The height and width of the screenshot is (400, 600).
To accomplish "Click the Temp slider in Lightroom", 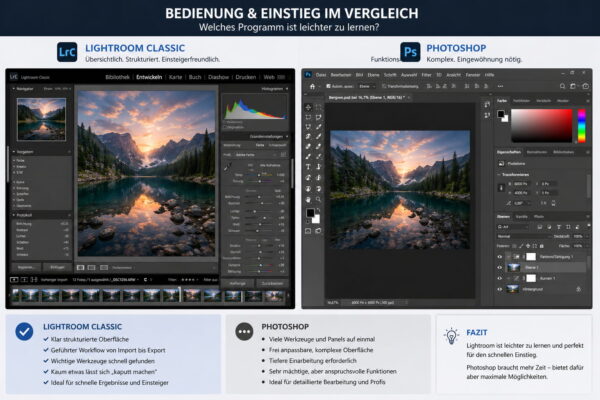I will pos(259,175).
